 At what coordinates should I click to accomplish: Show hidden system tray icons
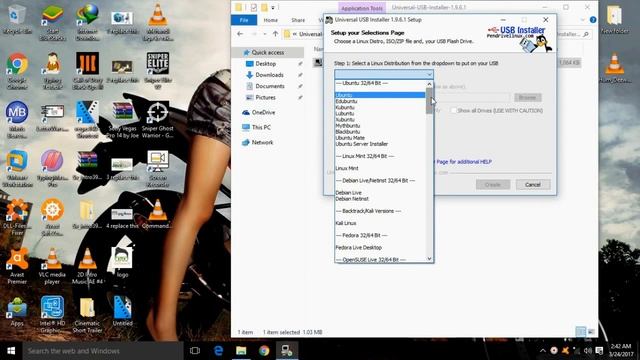click(x=542, y=351)
